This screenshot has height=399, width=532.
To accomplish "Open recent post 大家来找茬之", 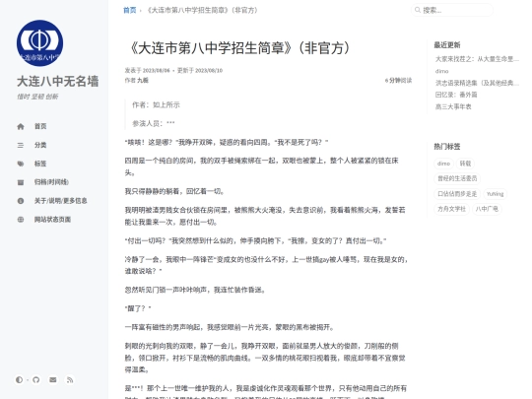I will (477, 59).
